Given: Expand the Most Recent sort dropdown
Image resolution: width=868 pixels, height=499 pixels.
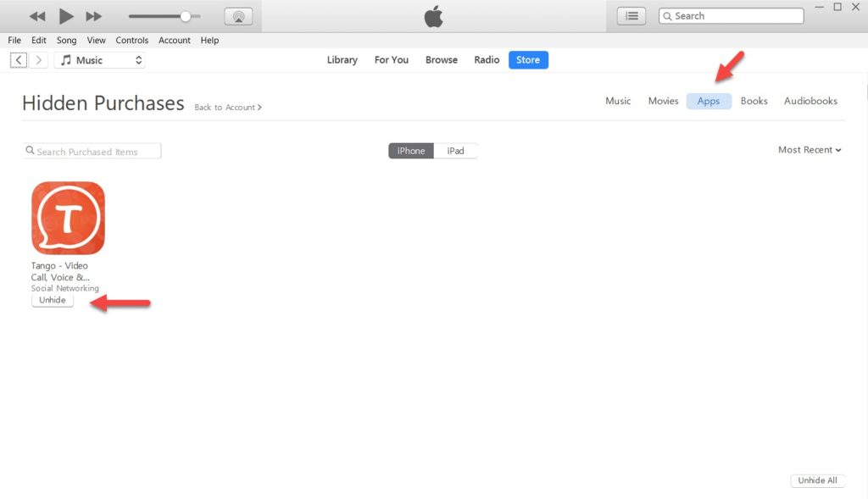Looking at the screenshot, I should (x=810, y=150).
